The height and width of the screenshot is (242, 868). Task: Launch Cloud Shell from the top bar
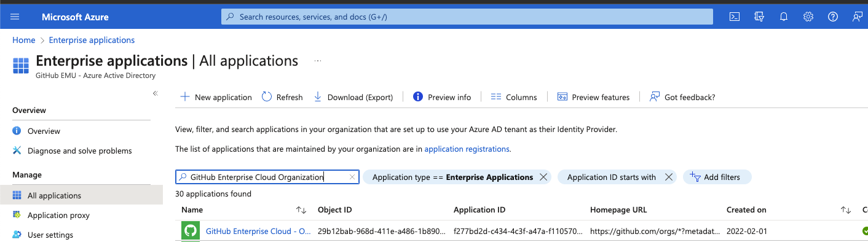[734, 17]
